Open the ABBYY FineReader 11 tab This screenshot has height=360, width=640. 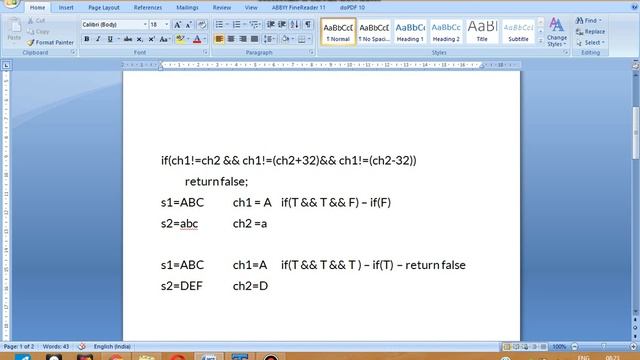[299, 7]
